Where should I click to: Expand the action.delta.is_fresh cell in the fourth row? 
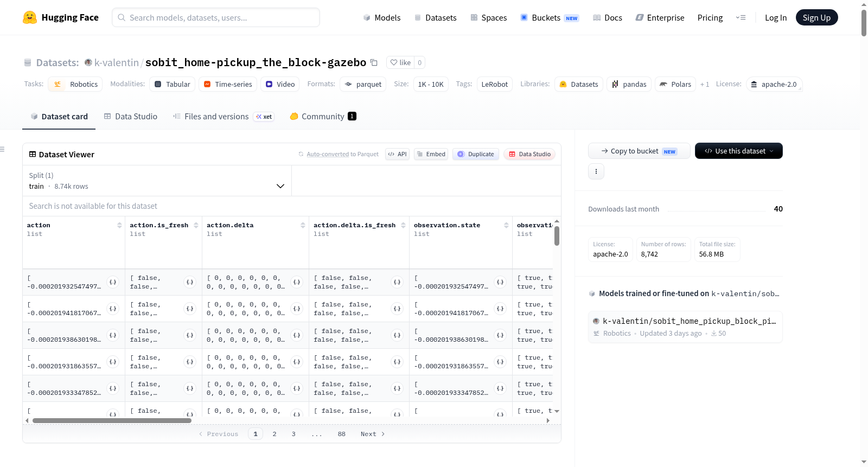397,362
